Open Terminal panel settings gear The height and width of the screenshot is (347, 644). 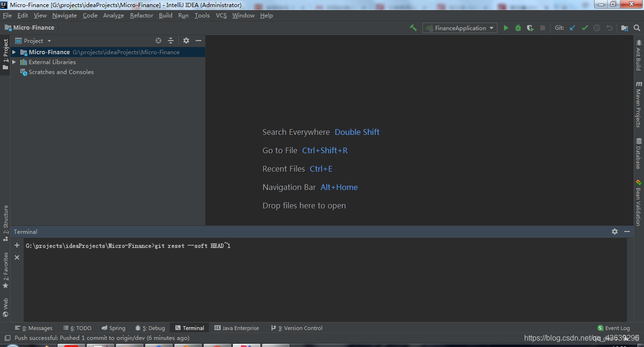615,231
